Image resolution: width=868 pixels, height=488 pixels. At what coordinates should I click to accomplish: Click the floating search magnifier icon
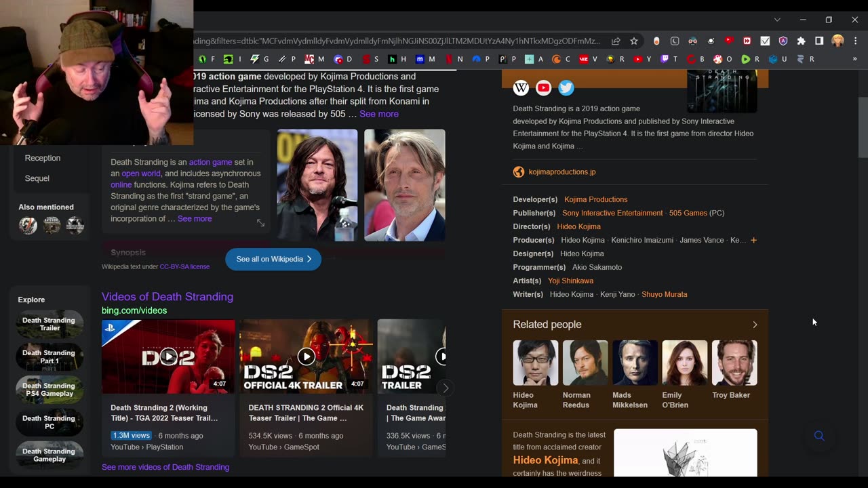(819, 436)
